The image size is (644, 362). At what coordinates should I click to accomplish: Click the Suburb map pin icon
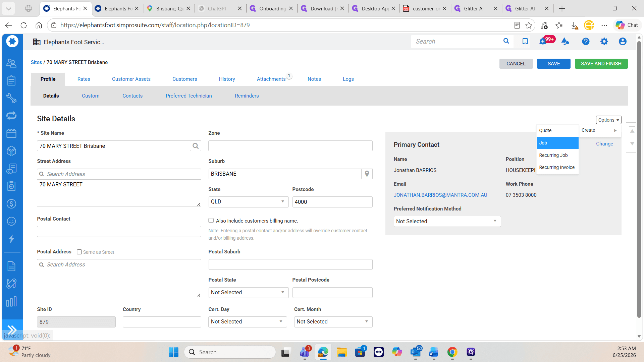(367, 174)
